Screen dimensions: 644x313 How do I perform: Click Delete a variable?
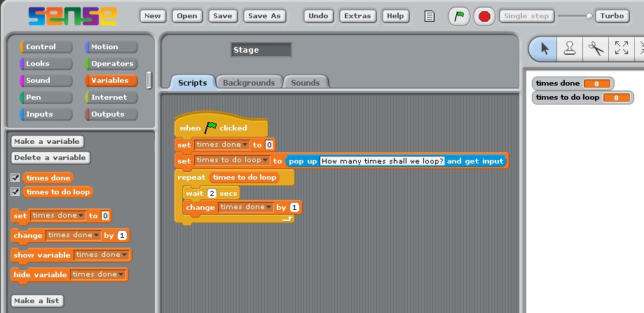[50, 157]
